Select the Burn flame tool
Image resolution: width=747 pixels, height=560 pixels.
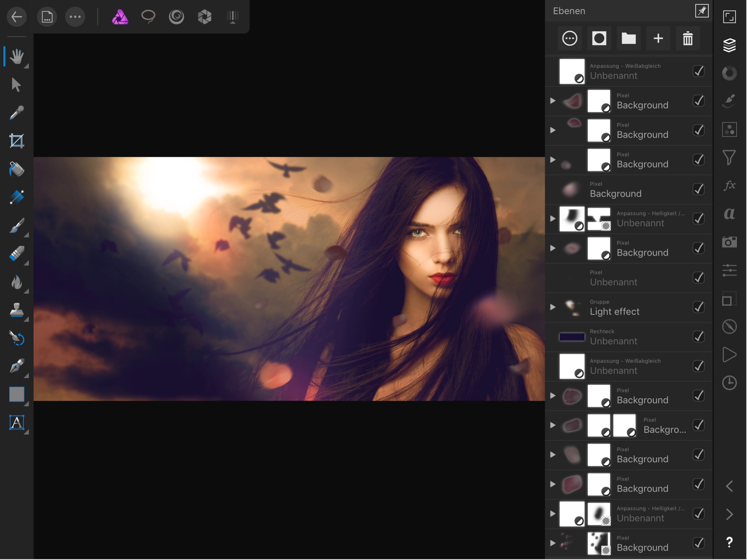pos(16,282)
